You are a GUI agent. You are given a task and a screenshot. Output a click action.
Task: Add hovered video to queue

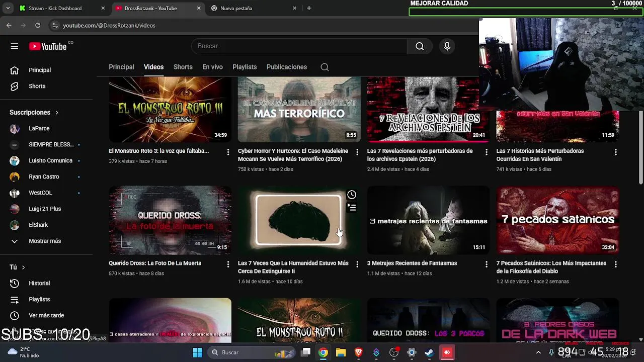(352, 208)
